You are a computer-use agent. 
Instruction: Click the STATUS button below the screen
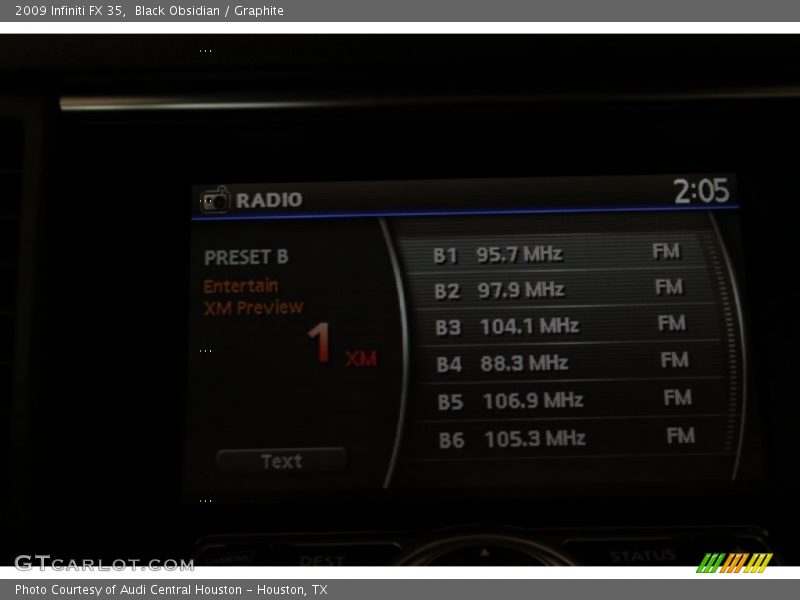click(642, 556)
